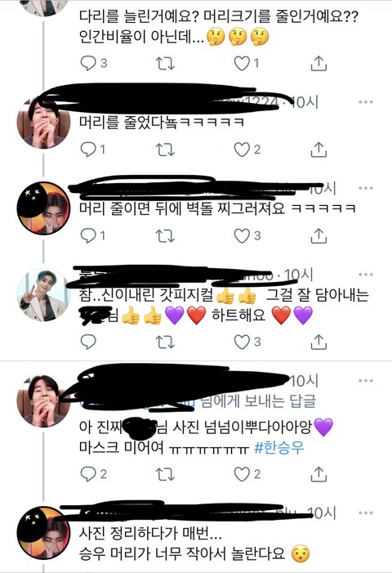Retweet the top tweet about 인간비율
This screenshot has height=573, width=392.
pyautogui.click(x=165, y=64)
